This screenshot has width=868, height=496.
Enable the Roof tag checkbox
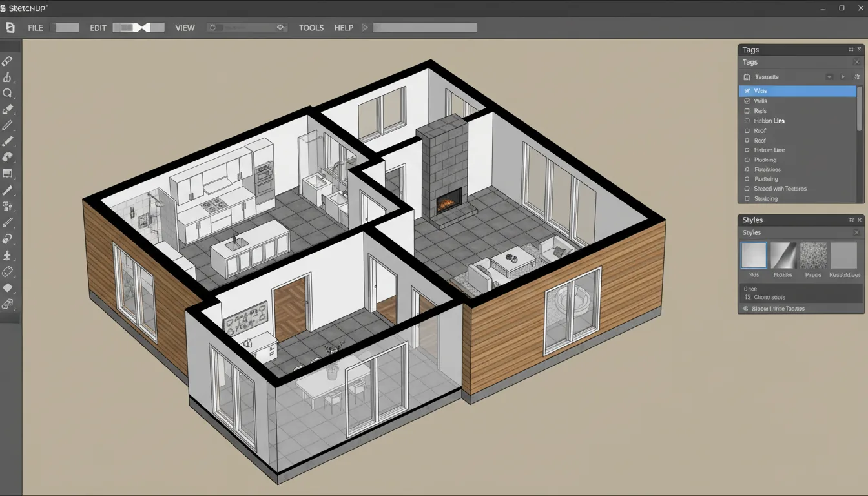pyautogui.click(x=748, y=130)
